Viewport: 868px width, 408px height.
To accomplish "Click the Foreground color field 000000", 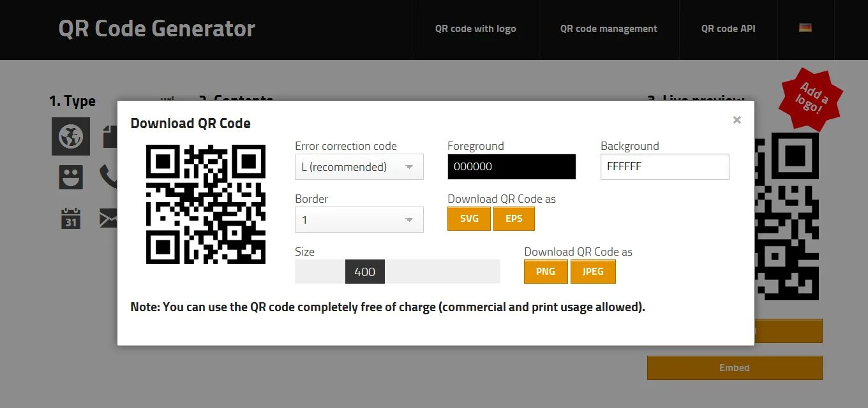I will tap(512, 167).
